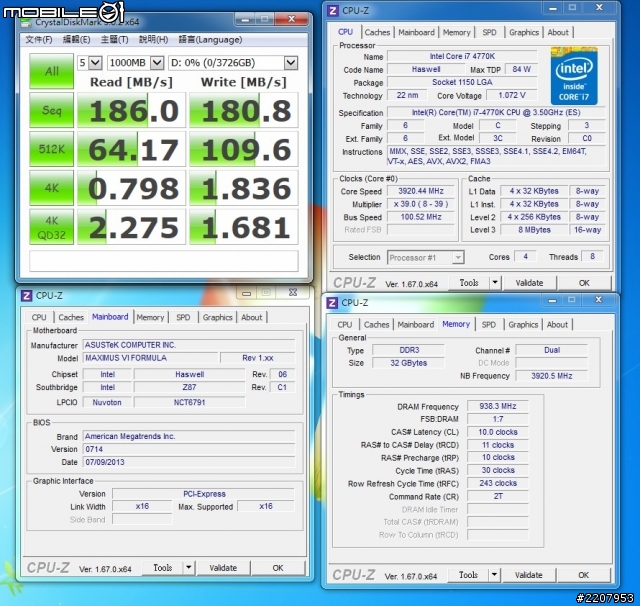Switch to Graphics tab in the CPU window
Viewport: 640px width, 606px height.
524,32
